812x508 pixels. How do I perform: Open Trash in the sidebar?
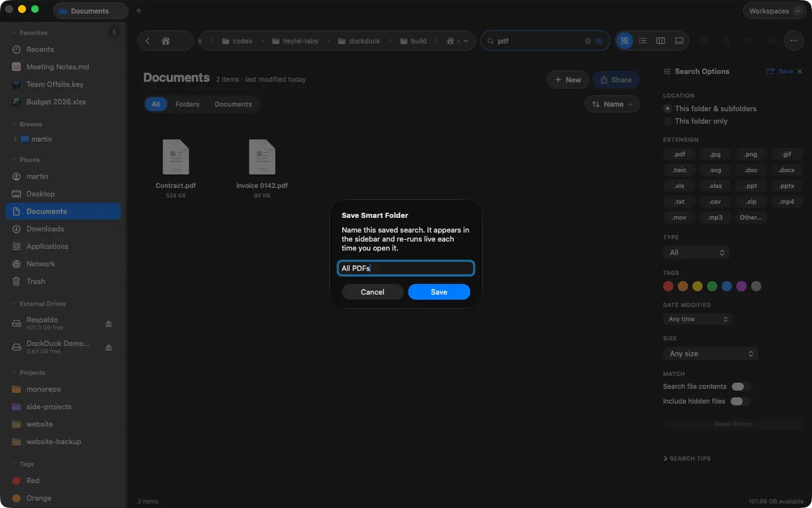[x=63, y=281]
